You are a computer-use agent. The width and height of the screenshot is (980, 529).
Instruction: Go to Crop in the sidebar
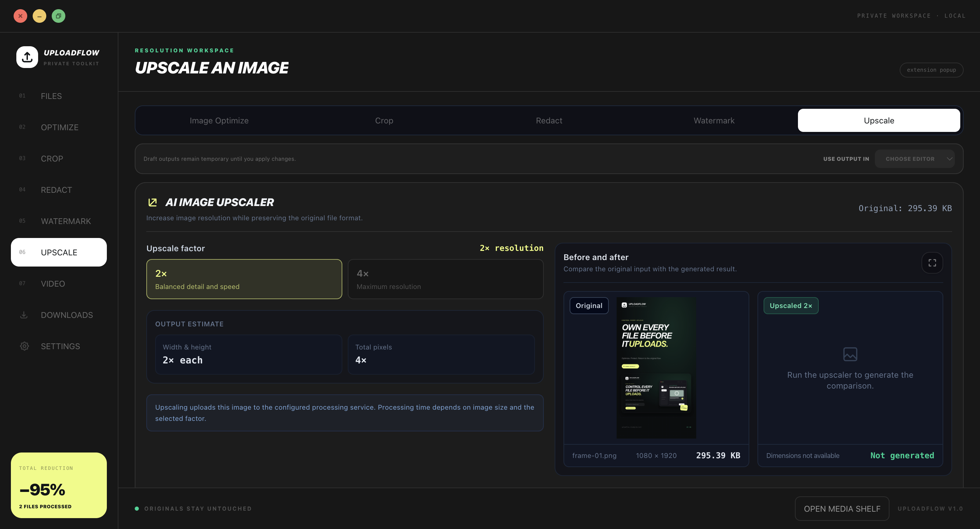click(x=59, y=158)
